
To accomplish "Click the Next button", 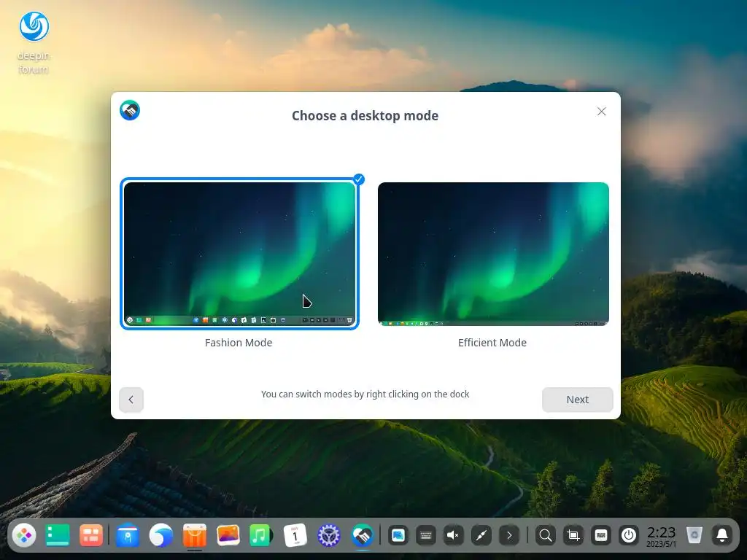I will pos(578,400).
